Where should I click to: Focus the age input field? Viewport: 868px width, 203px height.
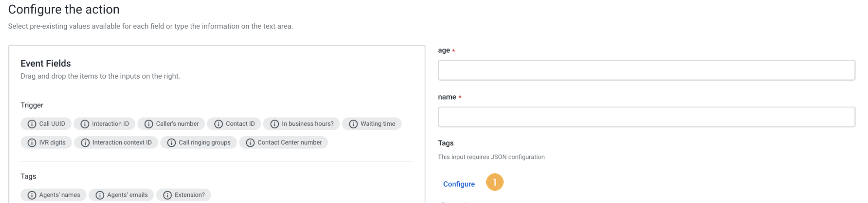pos(646,70)
